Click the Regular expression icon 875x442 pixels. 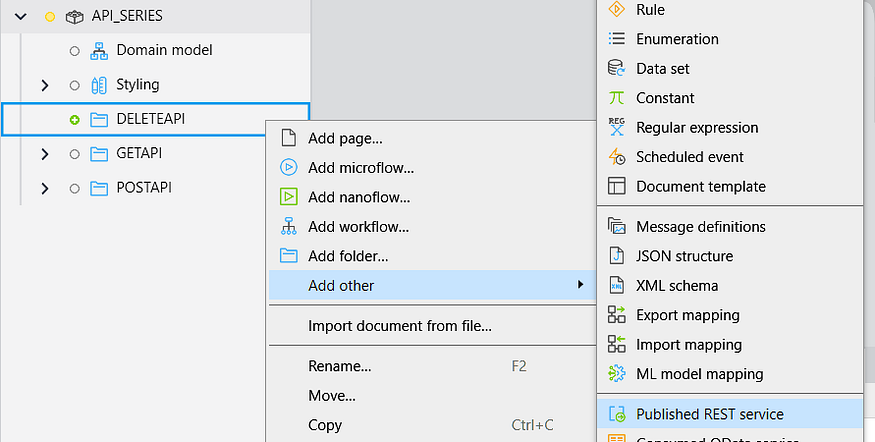tap(617, 127)
